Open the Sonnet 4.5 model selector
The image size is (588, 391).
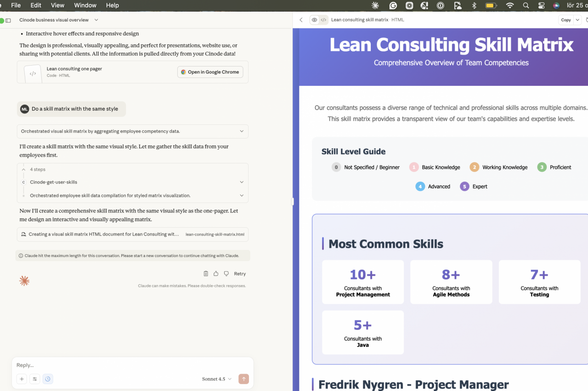pos(217,379)
